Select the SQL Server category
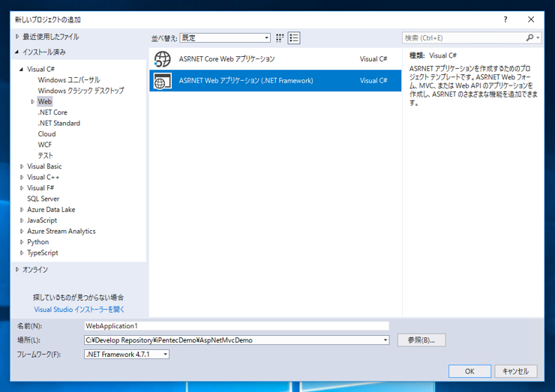Screen dimensions: 555x392 click(x=43, y=199)
